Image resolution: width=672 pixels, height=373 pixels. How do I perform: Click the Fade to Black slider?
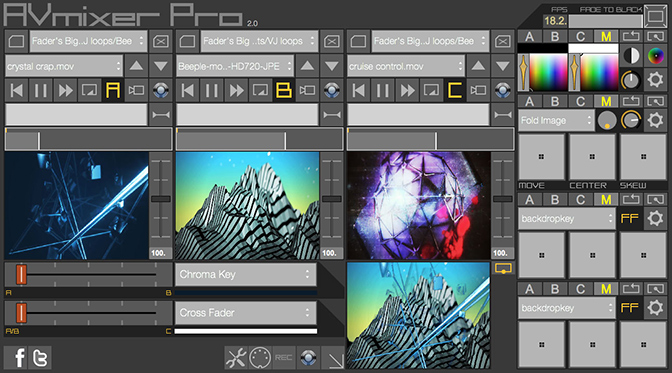click(x=606, y=21)
